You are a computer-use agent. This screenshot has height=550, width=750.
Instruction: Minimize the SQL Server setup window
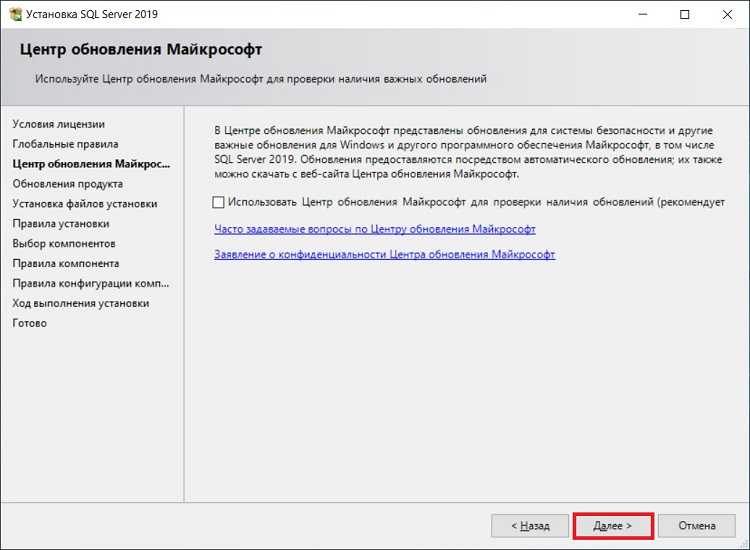click(643, 14)
